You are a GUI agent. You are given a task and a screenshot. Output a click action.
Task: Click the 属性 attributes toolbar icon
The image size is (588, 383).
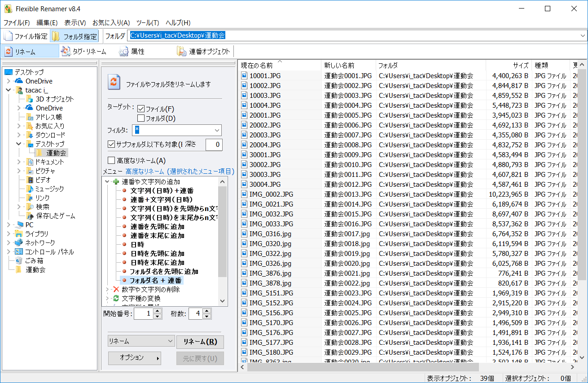point(123,51)
